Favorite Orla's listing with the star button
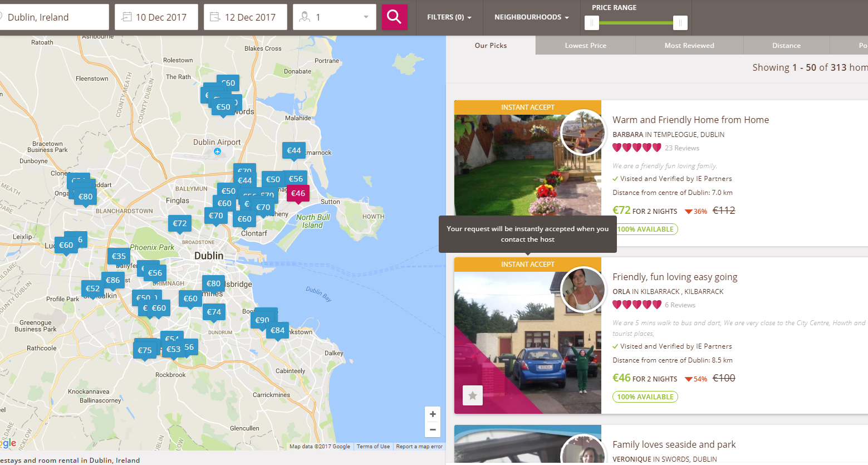 point(473,395)
